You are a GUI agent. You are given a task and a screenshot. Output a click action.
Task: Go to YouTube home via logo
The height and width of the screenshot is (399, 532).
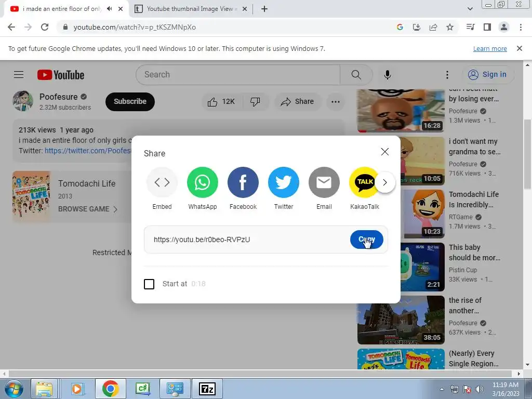point(61,75)
